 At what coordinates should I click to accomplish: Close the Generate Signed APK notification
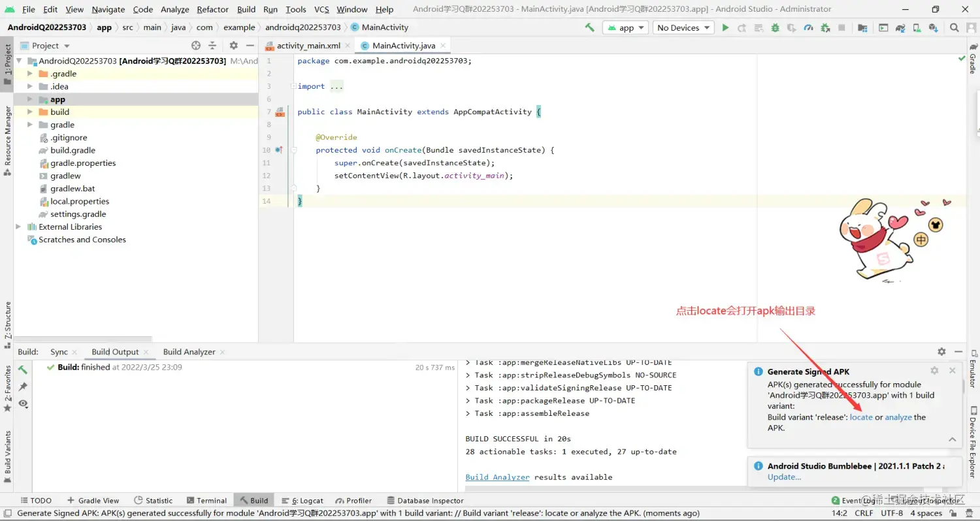952,370
